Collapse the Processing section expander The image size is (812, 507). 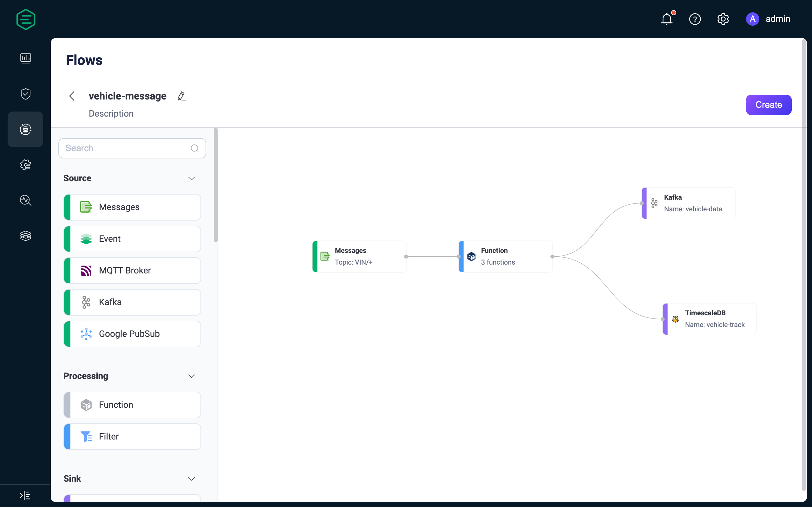[191, 376]
